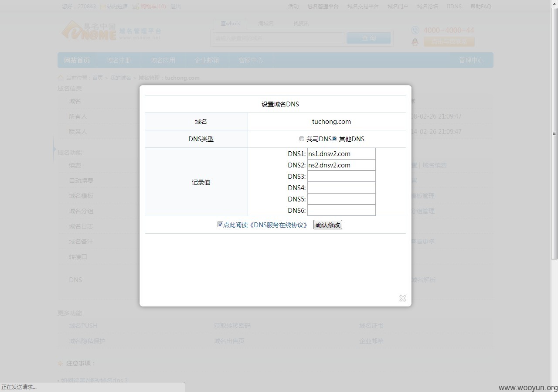Click the whois domain search input
558x392 pixels.
click(279, 38)
